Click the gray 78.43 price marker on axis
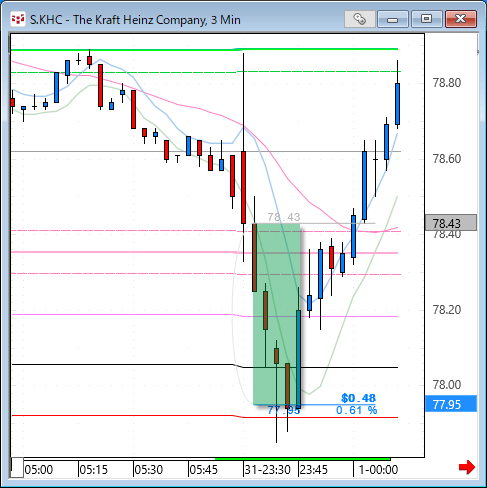 (451, 223)
